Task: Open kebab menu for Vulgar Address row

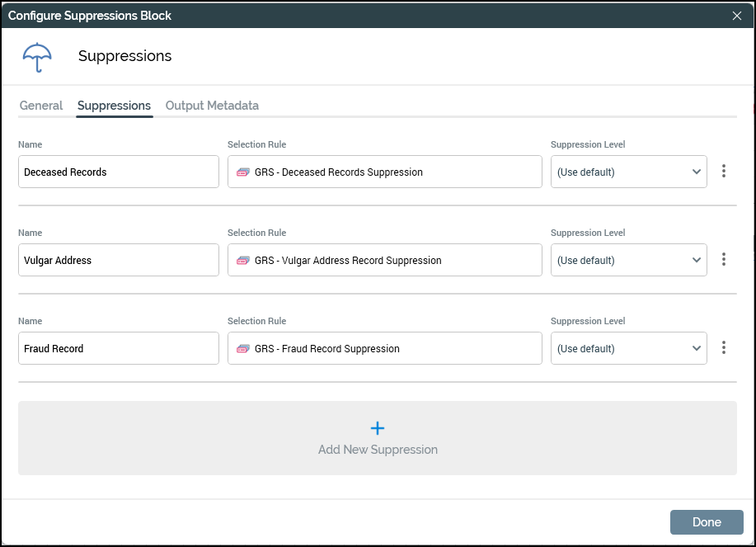Action: point(724,260)
